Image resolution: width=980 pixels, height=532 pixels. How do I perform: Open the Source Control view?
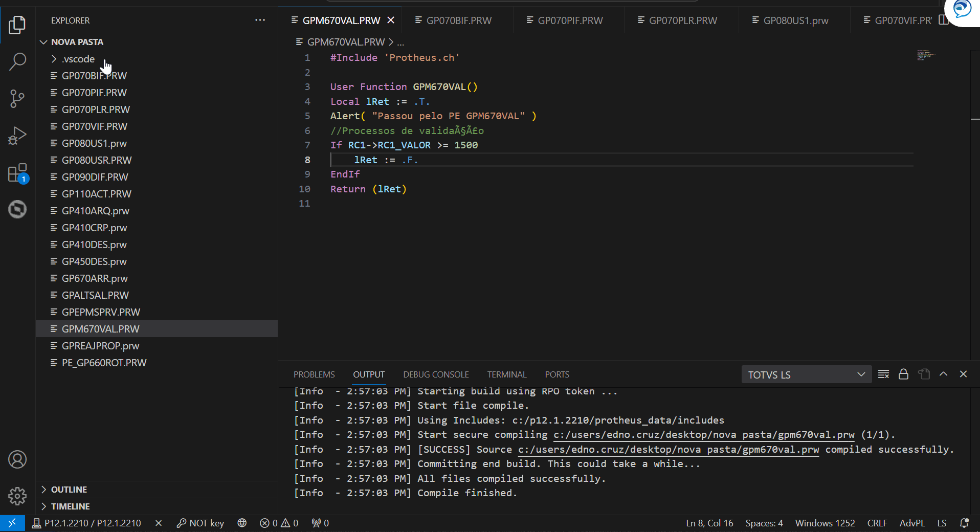pos(17,98)
